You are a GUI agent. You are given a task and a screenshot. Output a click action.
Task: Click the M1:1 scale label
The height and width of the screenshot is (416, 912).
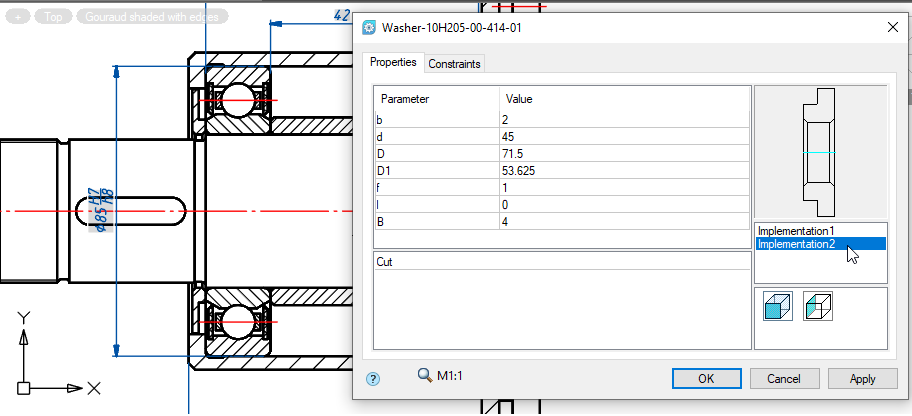coord(450,376)
